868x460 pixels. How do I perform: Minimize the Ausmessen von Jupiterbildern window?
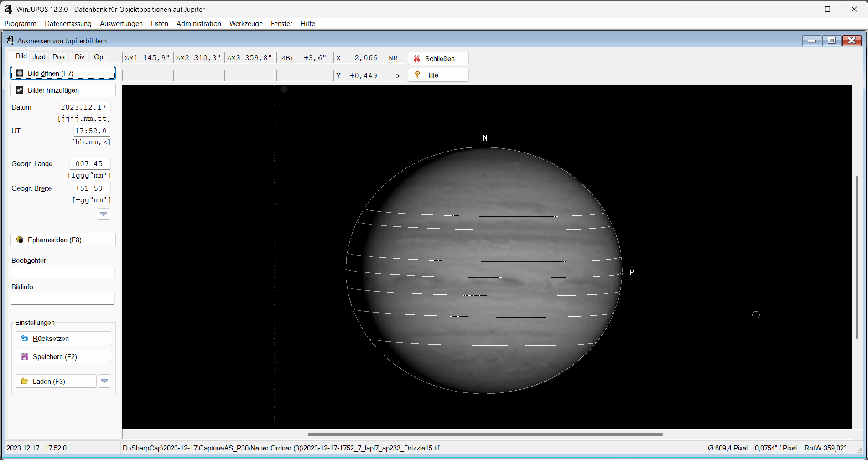click(x=812, y=41)
